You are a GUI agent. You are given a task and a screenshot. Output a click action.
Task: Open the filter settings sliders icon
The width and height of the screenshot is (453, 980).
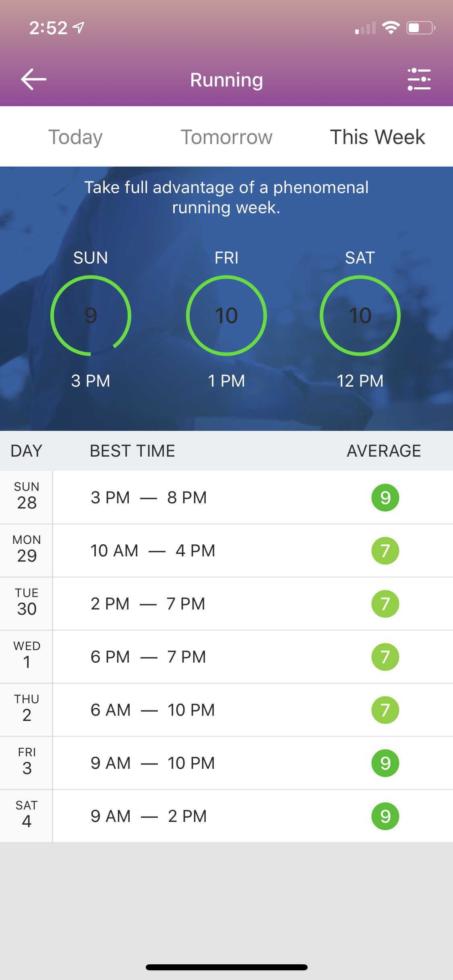pyautogui.click(x=419, y=79)
